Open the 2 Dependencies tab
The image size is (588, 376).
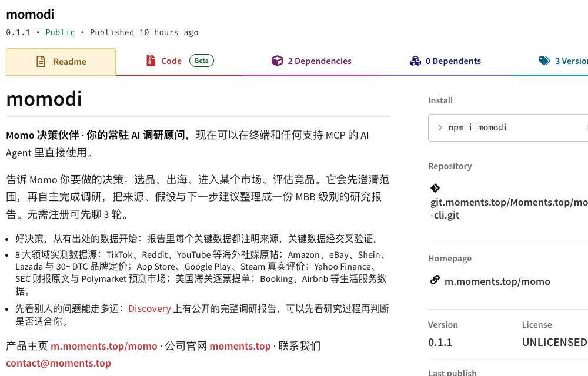pos(311,61)
